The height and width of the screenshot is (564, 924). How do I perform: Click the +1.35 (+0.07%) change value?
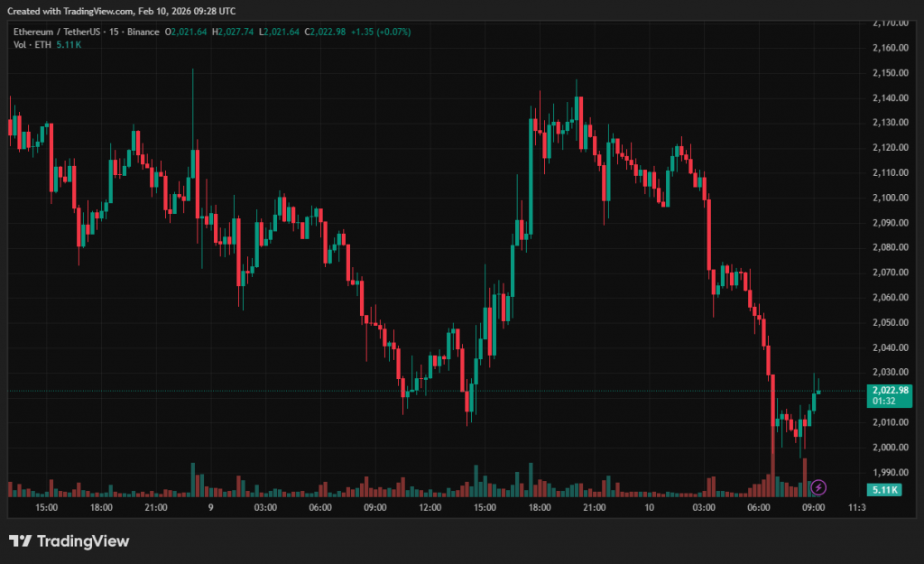click(383, 32)
